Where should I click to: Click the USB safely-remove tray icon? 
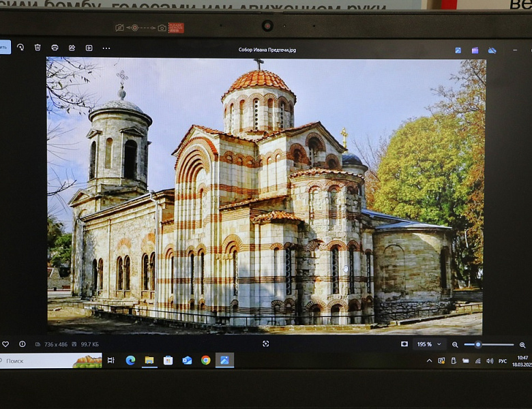[454, 361]
